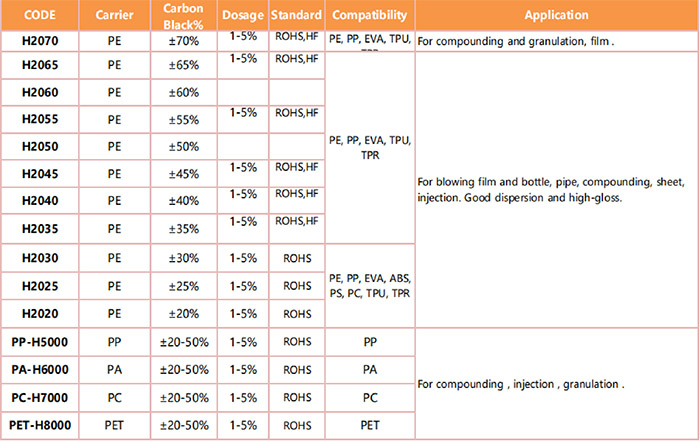Click 'PE, PP, EVA, TPU, TPR' compatibility cell

pos(370,148)
